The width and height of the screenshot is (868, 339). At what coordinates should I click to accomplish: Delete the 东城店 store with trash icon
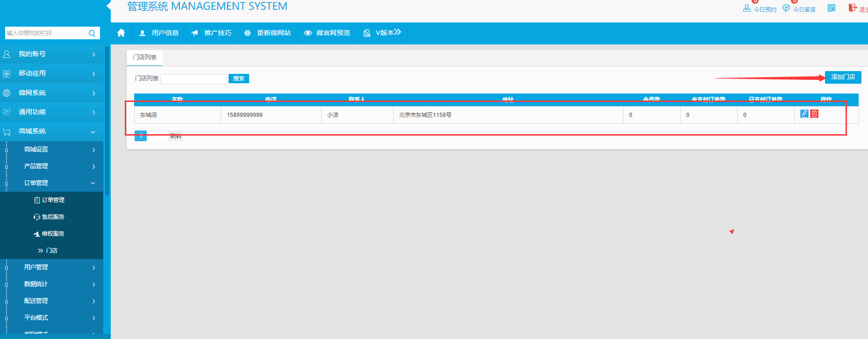pos(814,114)
